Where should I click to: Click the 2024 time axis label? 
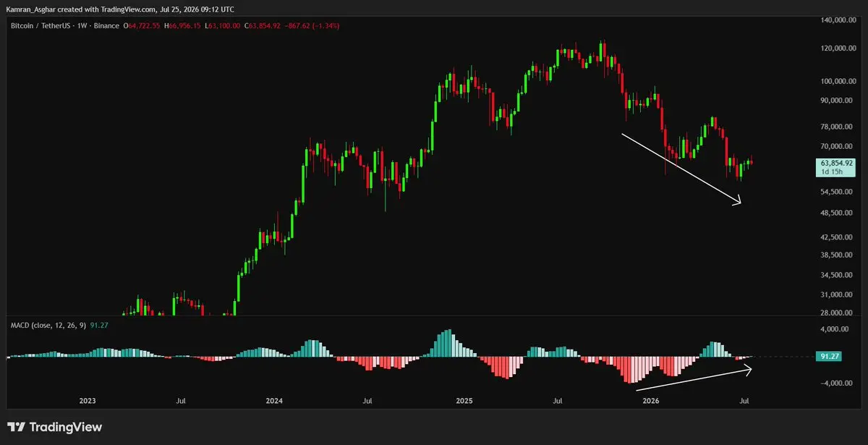(275, 400)
